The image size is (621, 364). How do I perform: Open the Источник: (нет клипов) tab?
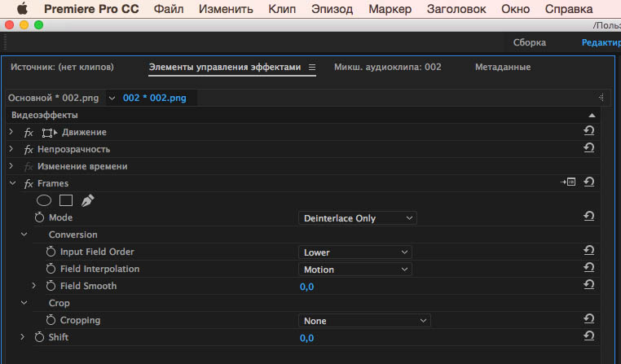pyautogui.click(x=62, y=67)
